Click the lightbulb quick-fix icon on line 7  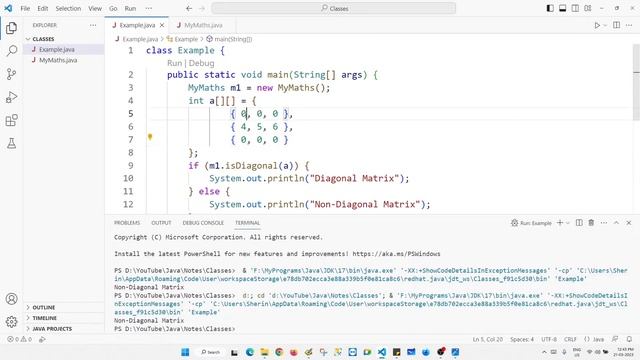(150, 137)
